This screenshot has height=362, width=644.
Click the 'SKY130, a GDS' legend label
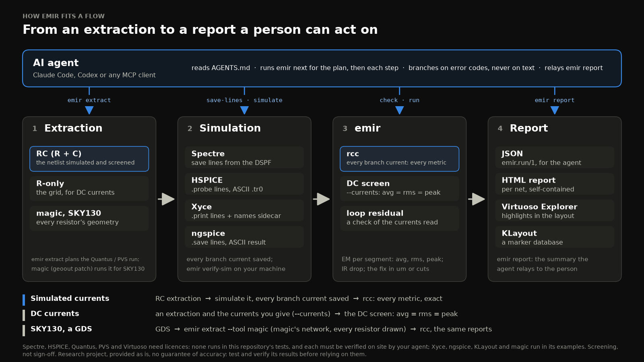coord(61,329)
